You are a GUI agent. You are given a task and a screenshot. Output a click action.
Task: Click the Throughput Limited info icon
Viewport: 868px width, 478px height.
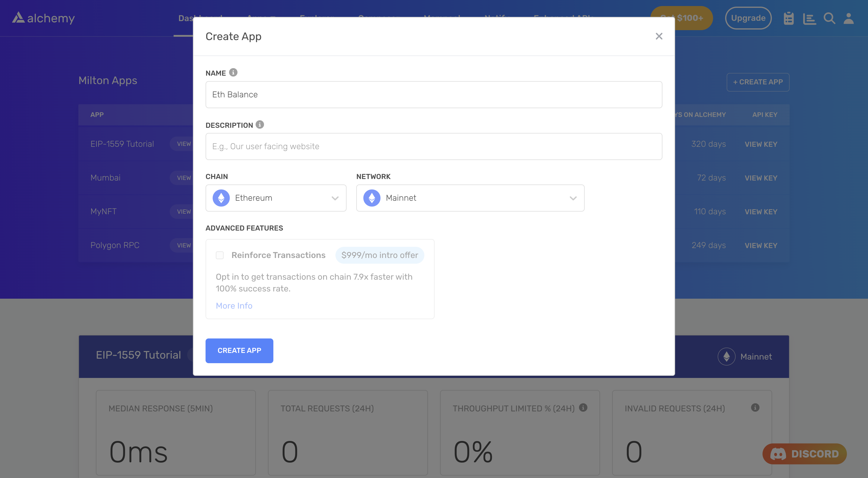[583, 407]
